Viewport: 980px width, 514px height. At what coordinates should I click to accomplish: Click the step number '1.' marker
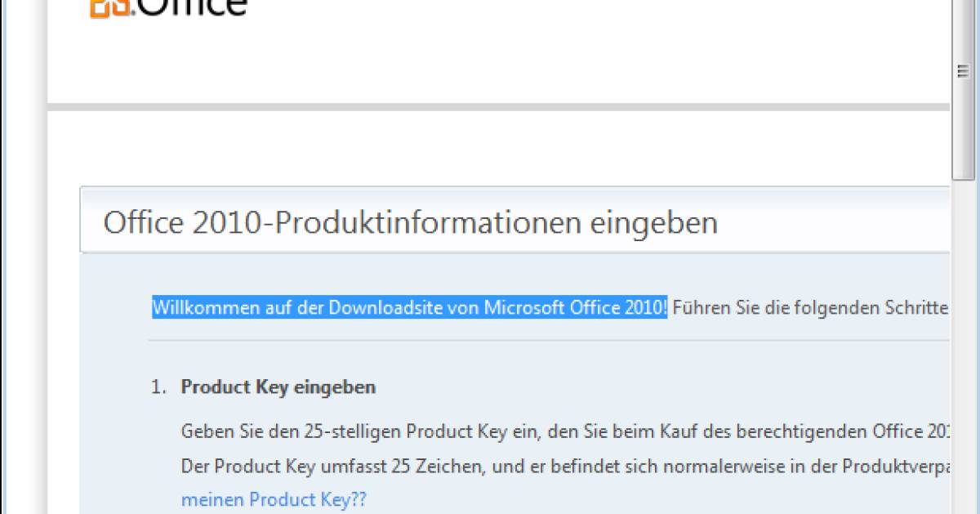tap(159, 387)
